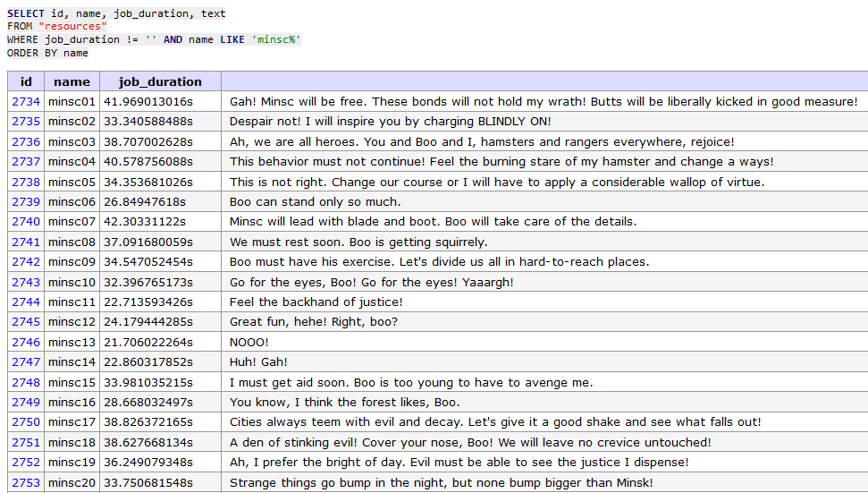Open record id 2745 link
Screen dimensions: 868x493
point(26,322)
